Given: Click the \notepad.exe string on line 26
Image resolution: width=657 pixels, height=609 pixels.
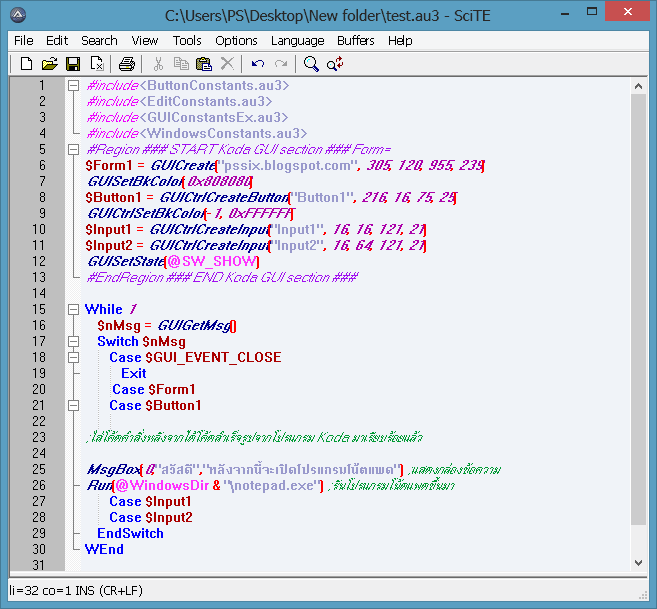Looking at the screenshot, I should (x=272, y=485).
